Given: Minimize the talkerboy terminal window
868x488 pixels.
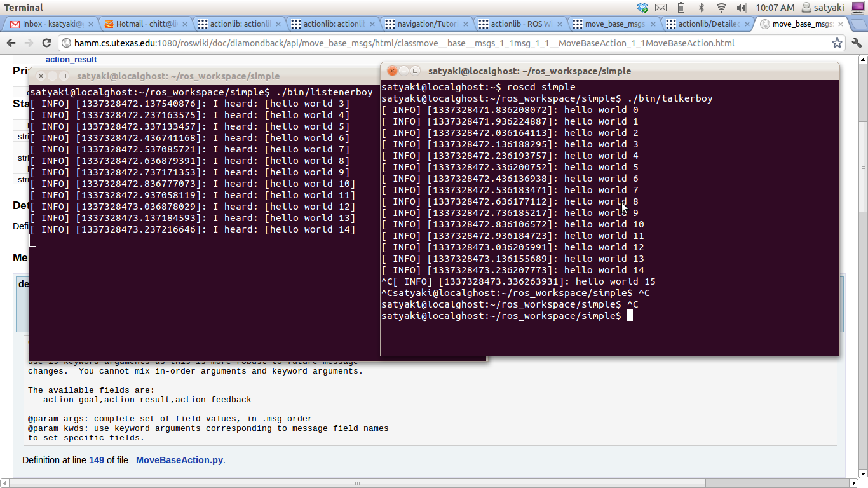Looking at the screenshot, I should point(403,71).
